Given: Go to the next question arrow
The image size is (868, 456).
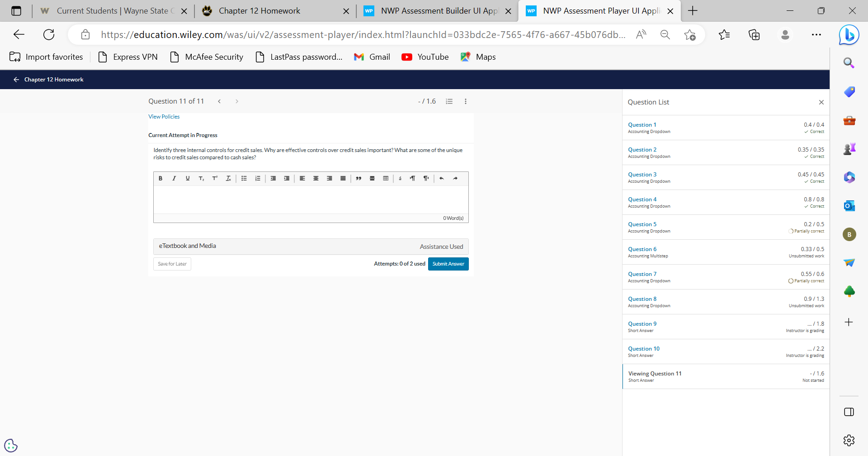Looking at the screenshot, I should (237, 101).
